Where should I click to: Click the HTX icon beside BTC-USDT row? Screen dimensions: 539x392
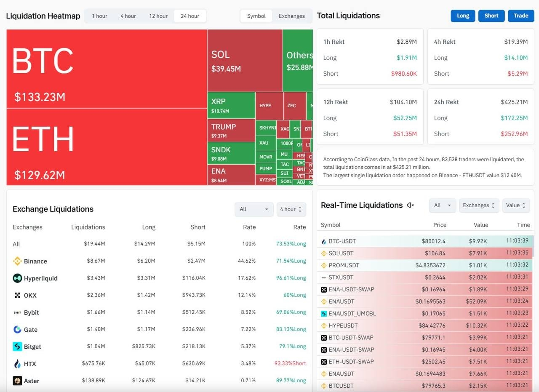[x=324, y=241]
